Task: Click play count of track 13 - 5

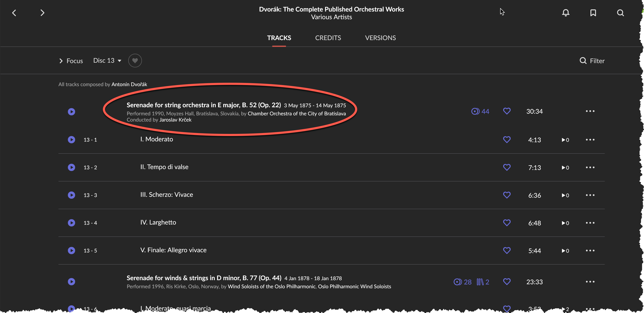Action: click(x=565, y=251)
